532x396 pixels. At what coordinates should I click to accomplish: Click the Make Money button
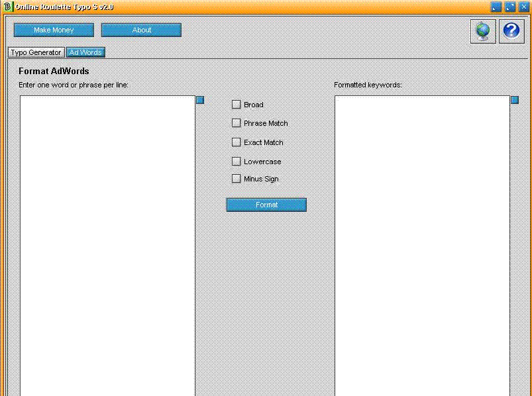(x=54, y=30)
